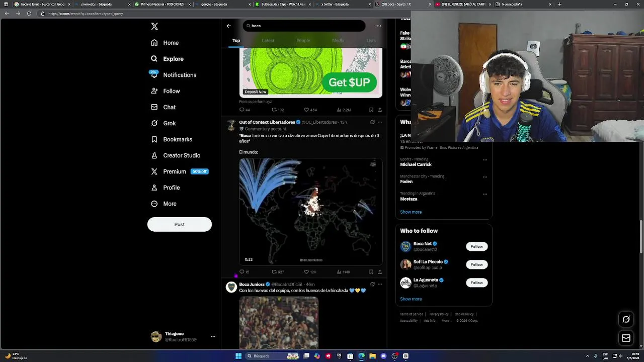This screenshot has width=644, height=362.
Task: Open Foden trending topic
Action: point(406,182)
